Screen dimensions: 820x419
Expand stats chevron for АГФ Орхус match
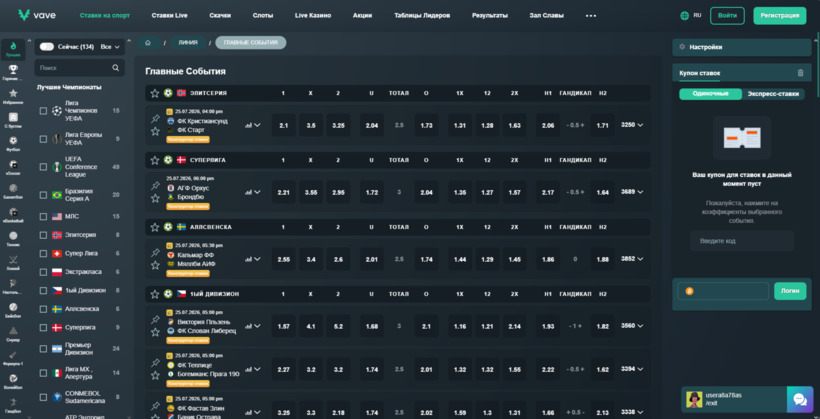(257, 192)
